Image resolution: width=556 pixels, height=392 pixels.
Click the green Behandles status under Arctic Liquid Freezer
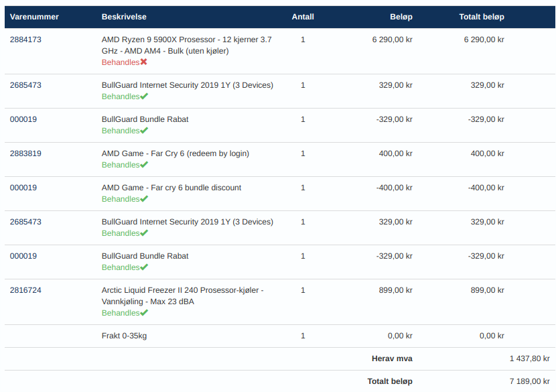(121, 312)
